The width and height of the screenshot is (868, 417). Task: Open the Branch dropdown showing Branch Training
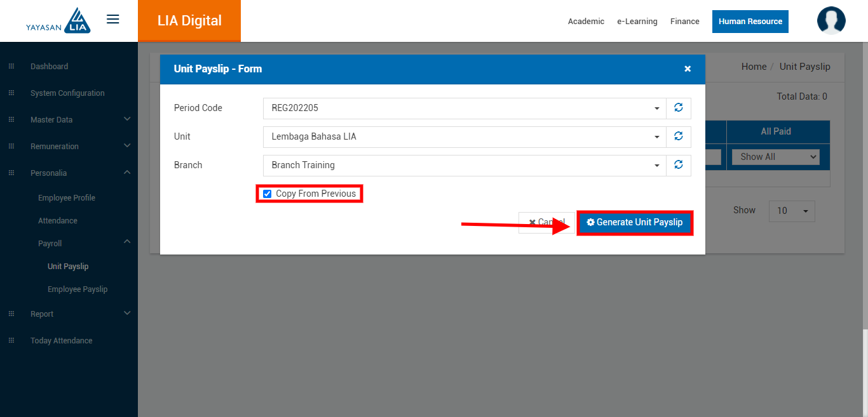[464, 165]
